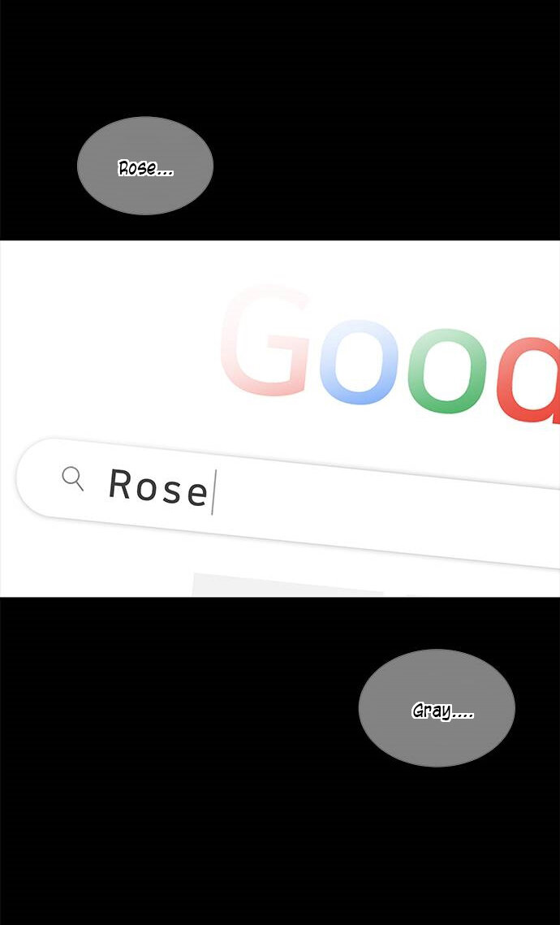The height and width of the screenshot is (925, 560).
Task: Click the "Rose..." caption text in the top bubble
Action: coord(145,168)
